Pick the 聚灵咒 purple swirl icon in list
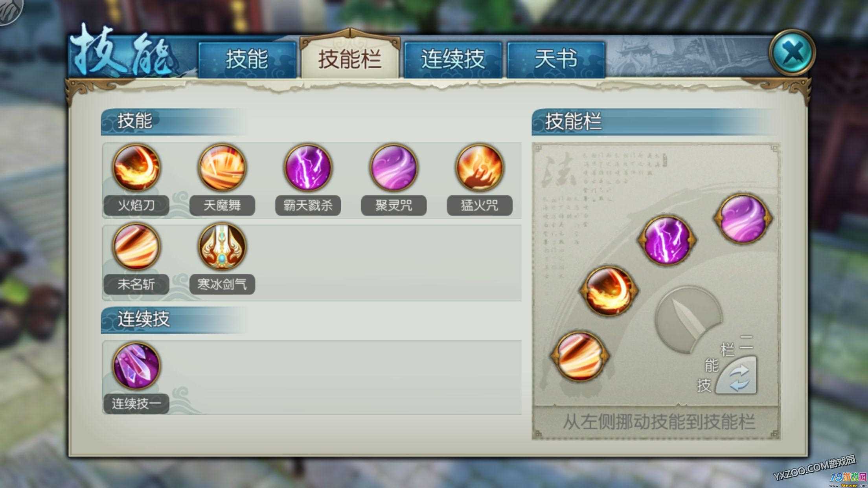The image size is (868, 488). click(394, 168)
